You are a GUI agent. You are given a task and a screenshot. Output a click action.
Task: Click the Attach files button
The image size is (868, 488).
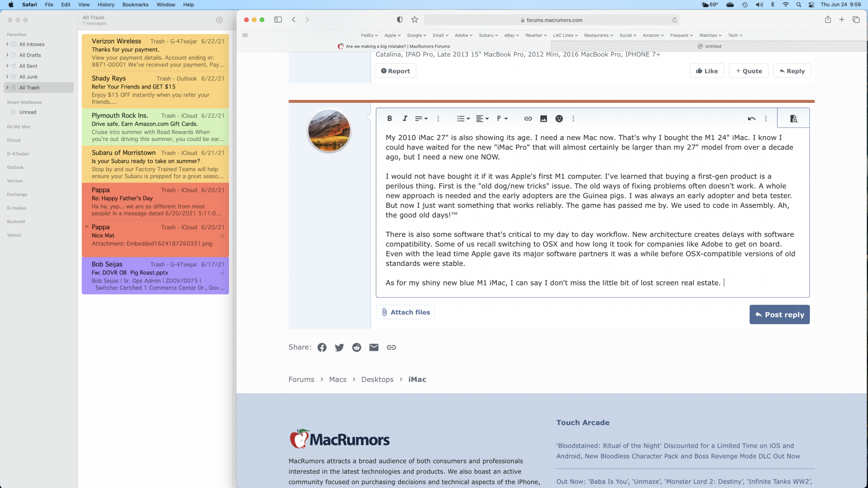(405, 312)
